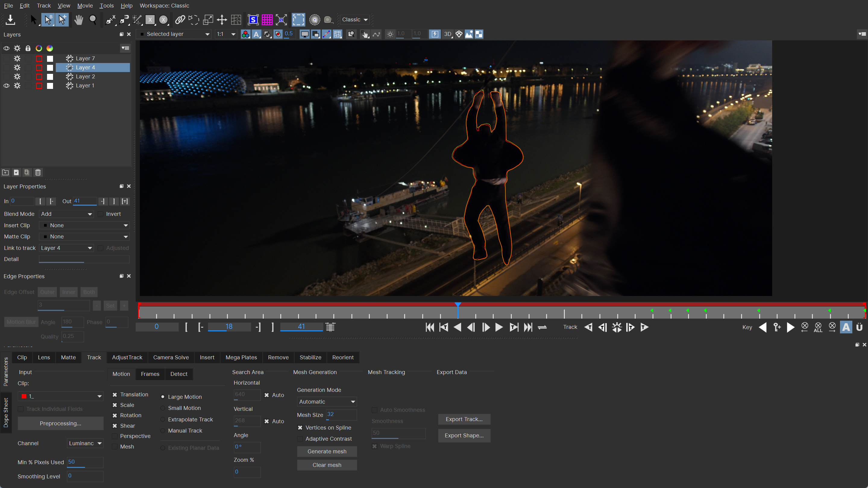Enable the Adaptive Contrast checkbox
868x488 pixels.
(x=300, y=439)
